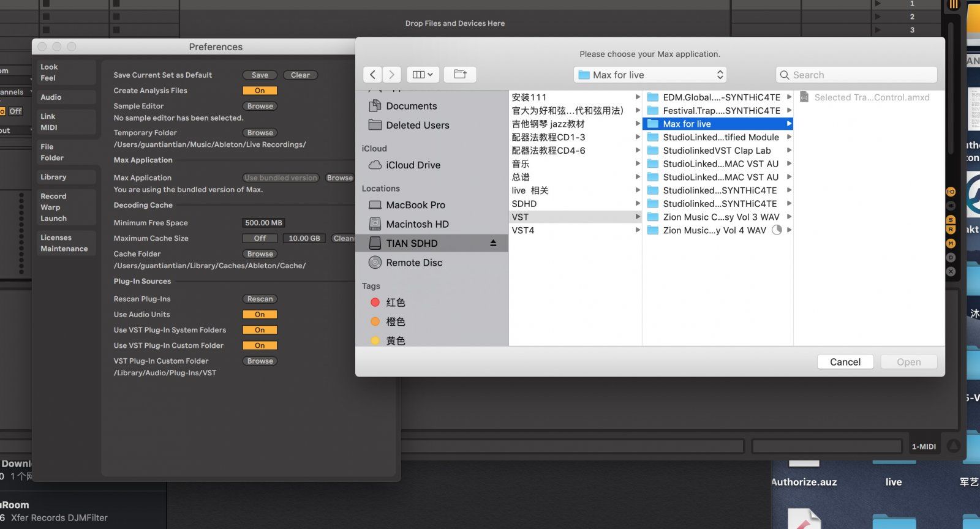Rescan plug-ins
This screenshot has width=980, height=529.
click(x=260, y=299)
